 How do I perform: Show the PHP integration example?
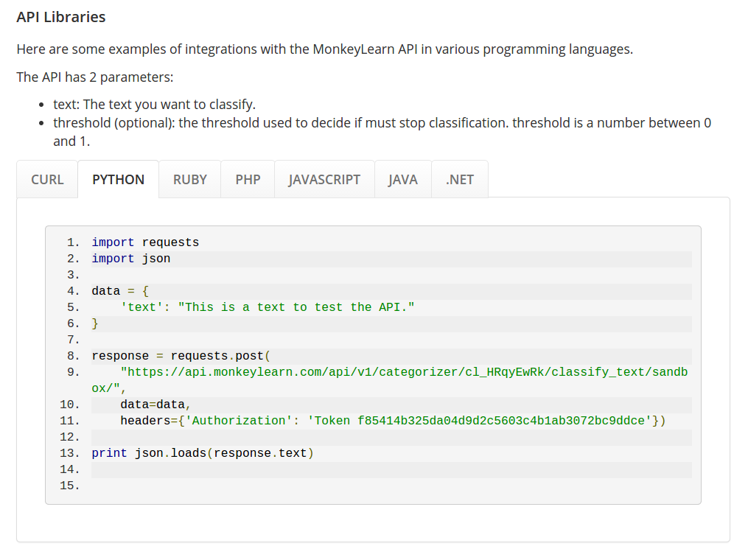click(248, 180)
